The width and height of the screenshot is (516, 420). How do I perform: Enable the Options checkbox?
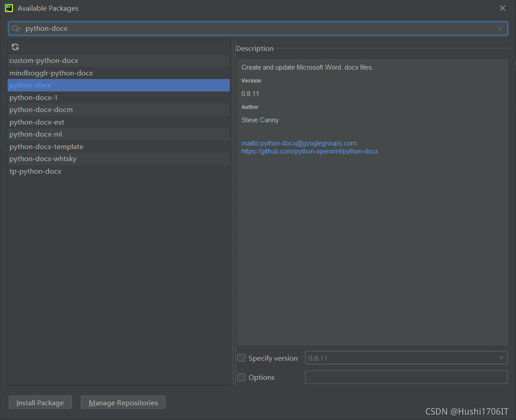pyautogui.click(x=241, y=377)
